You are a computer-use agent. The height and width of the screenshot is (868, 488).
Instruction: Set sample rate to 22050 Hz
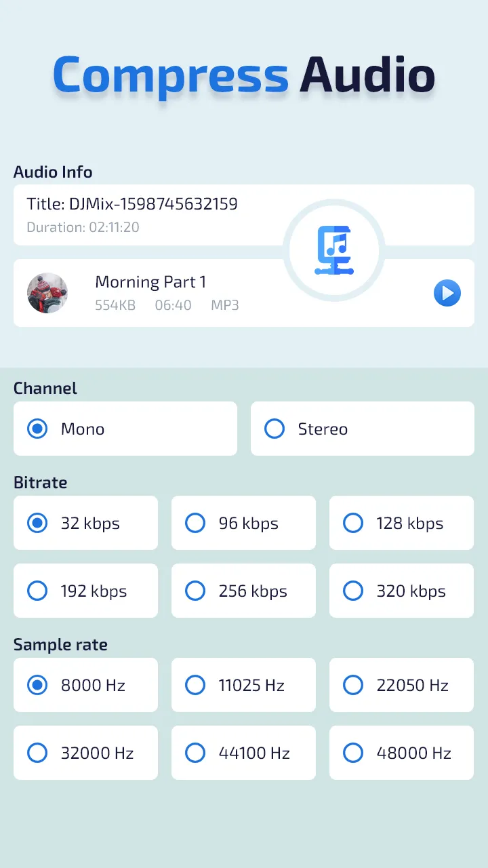(401, 685)
